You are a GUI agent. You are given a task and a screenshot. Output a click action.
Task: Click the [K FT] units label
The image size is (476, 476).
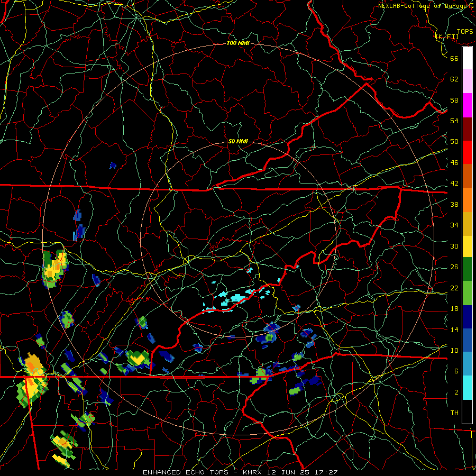pyautogui.click(x=447, y=37)
